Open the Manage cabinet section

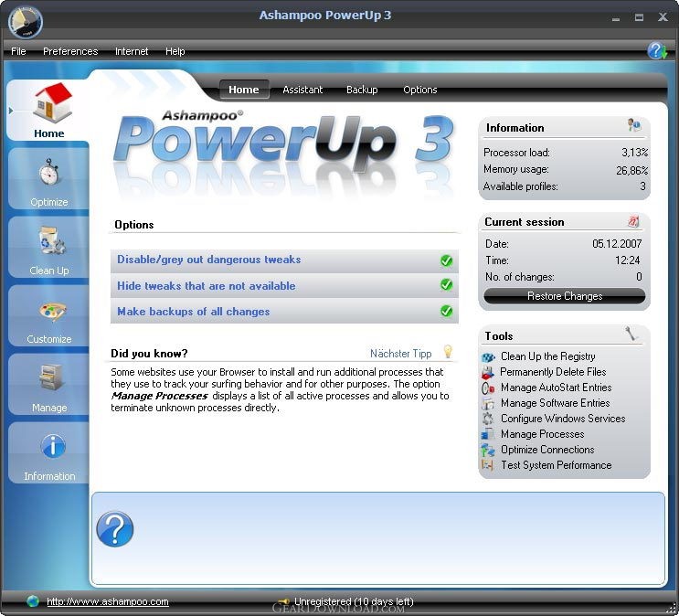48,384
